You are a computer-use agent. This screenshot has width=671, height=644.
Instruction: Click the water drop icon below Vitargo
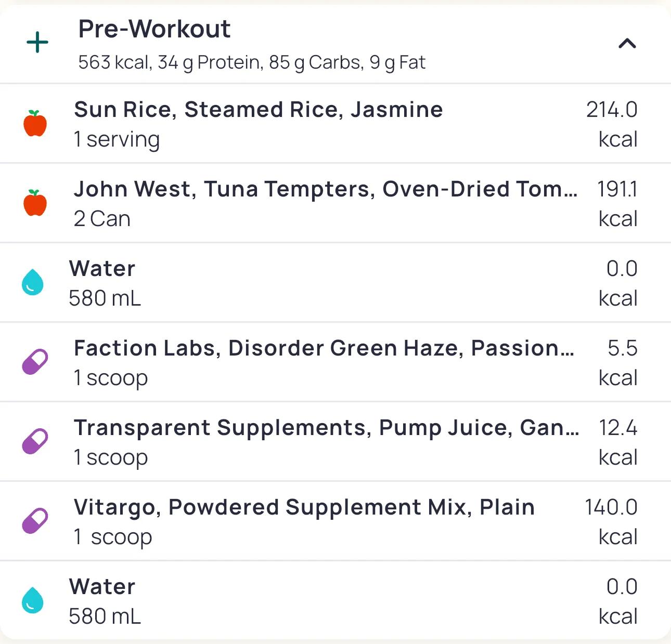click(33, 601)
